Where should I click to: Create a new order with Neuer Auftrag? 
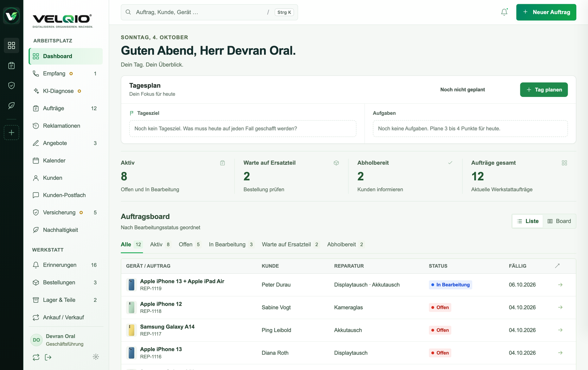tap(546, 12)
